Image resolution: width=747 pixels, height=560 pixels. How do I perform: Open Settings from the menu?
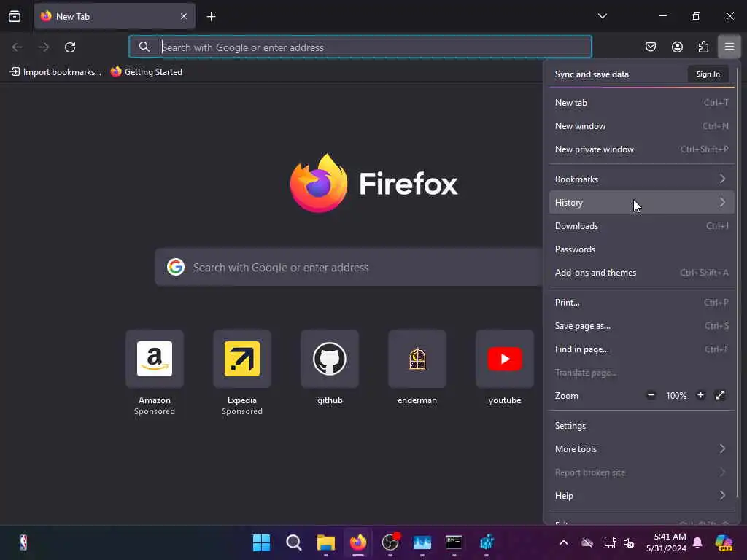click(x=641, y=426)
